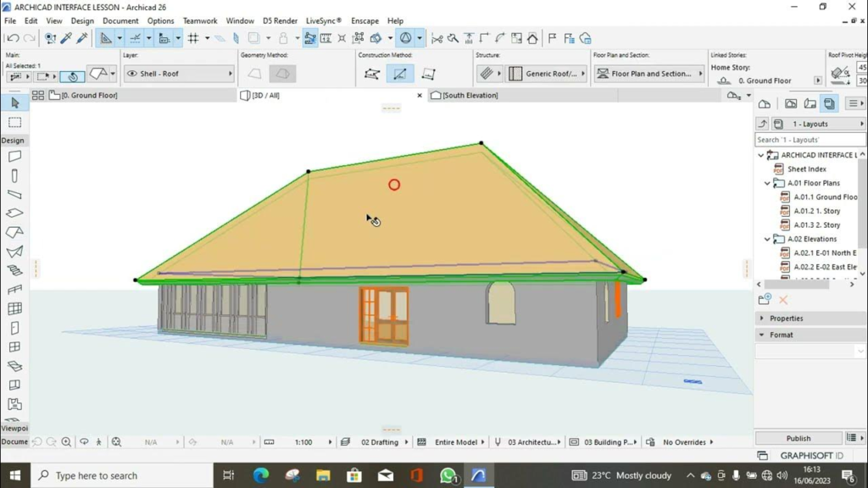The height and width of the screenshot is (488, 868).
Task: Open Microsoft Edge from the taskbar
Action: [x=261, y=475]
